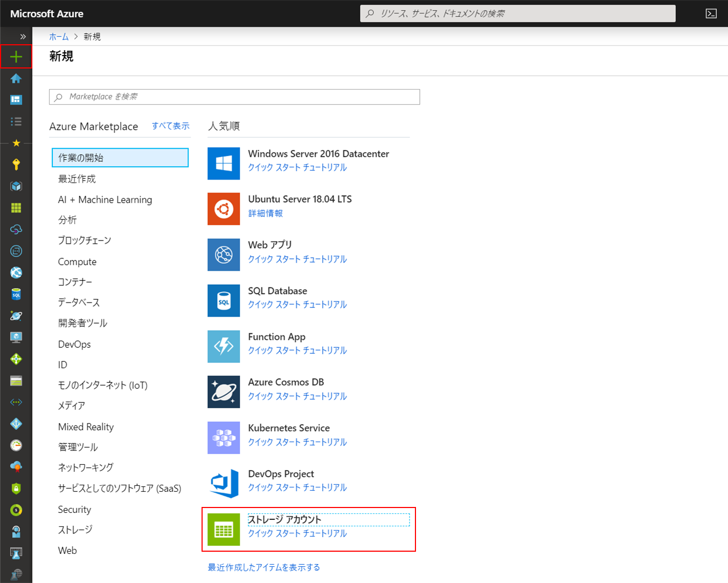Select DevOps category in Marketplace list

coord(74,344)
